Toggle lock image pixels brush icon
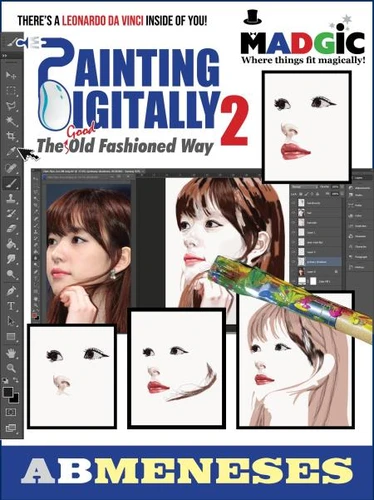This screenshot has width=374, height=500. [307, 194]
